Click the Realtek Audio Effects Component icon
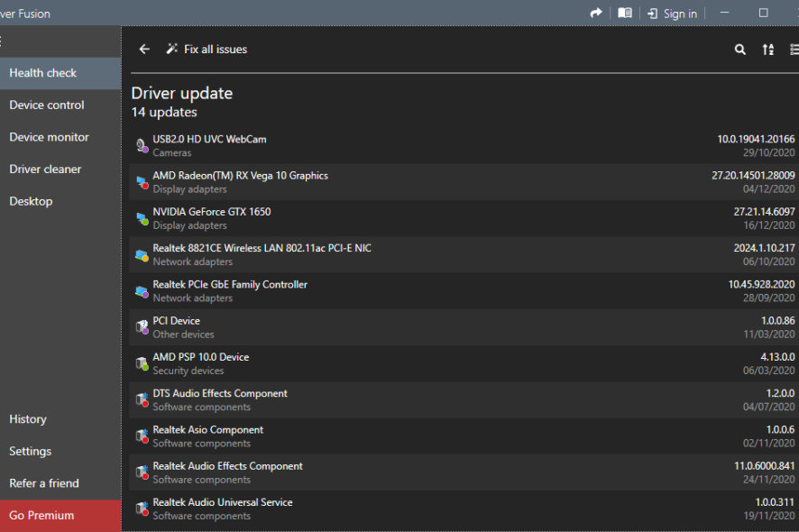This screenshot has width=799, height=532. 142,472
